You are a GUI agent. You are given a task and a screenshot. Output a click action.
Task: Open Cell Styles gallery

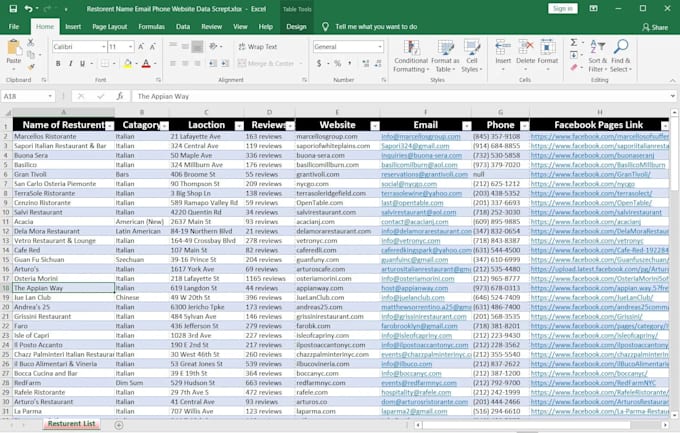coord(471,56)
